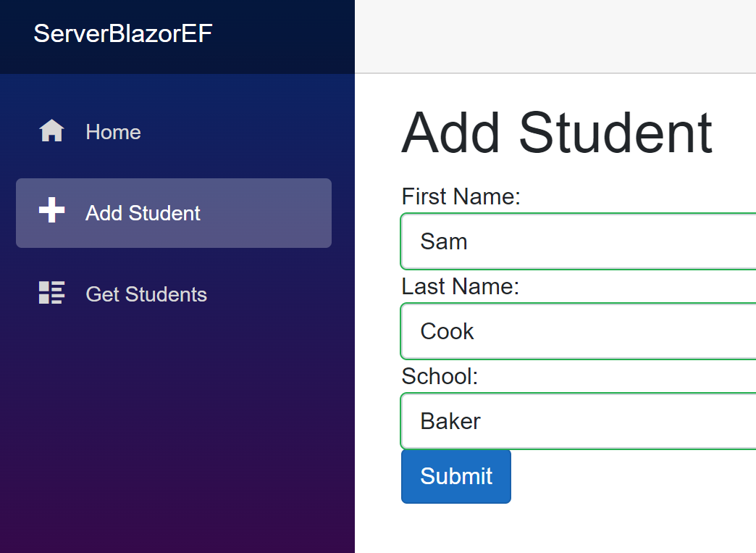The height and width of the screenshot is (553, 756).
Task: Click the list icon beside Get Students
Action: pos(51,292)
